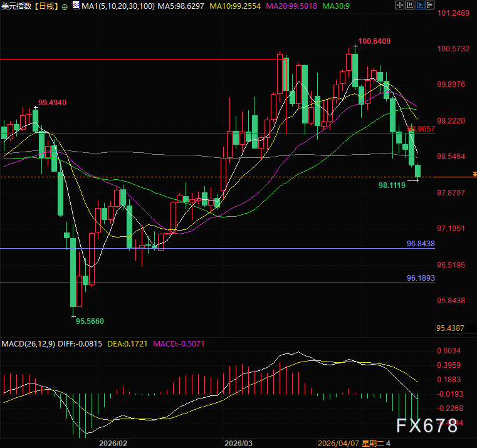Screen dimensions: 477x448
Task: Click the circled plus icon beside 日线
Action: (x=65, y=6)
